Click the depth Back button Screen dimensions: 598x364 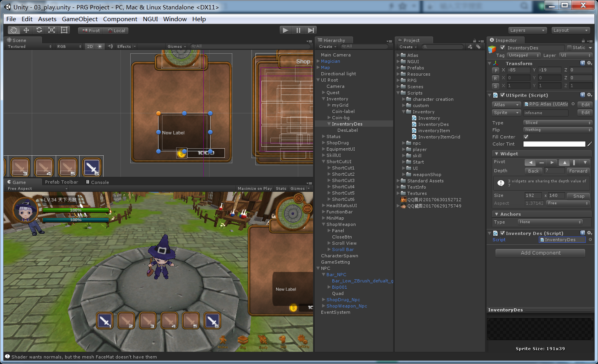point(533,171)
